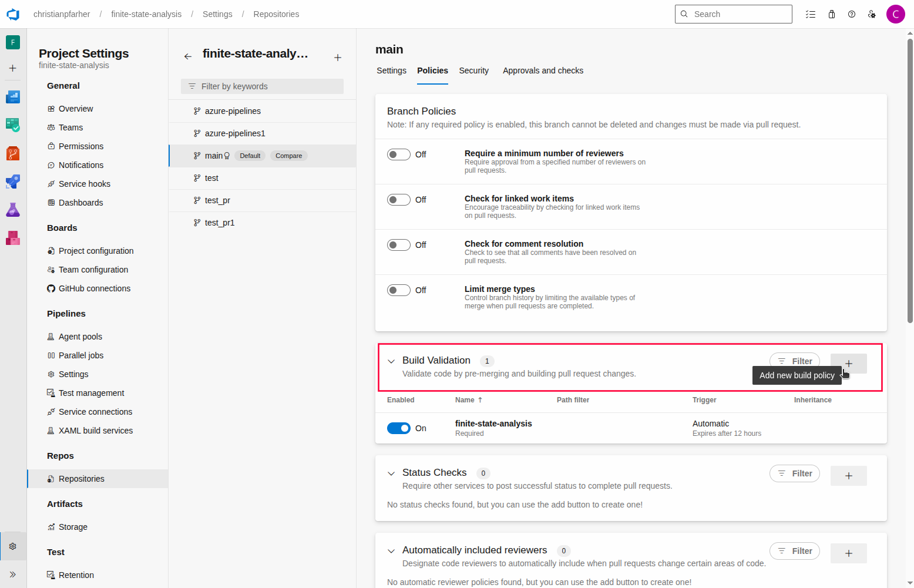Screen dimensions: 914x588
Task: Open the user profile avatar C
Action: tap(896, 14)
